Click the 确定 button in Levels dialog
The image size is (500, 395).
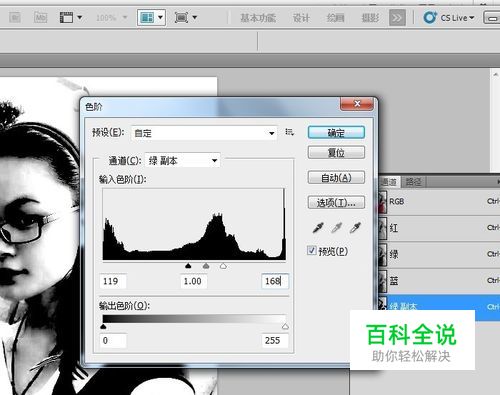pyautogui.click(x=336, y=133)
